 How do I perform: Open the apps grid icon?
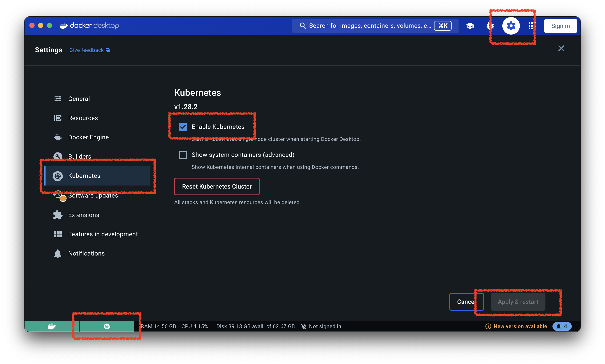[x=531, y=26]
